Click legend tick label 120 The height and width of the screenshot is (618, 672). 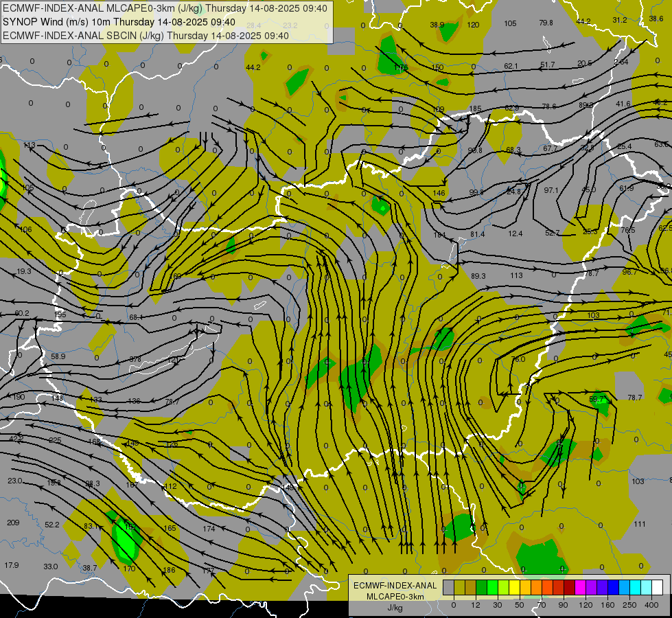pyautogui.click(x=586, y=605)
